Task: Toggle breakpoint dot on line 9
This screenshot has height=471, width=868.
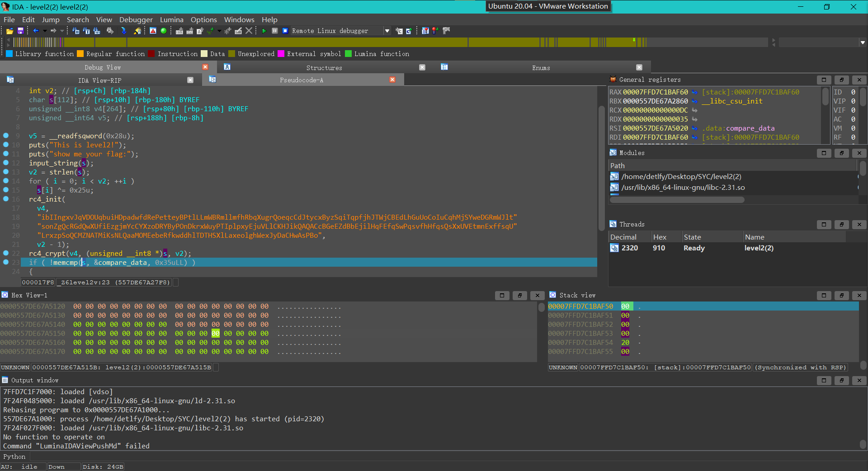Action: 6,136
